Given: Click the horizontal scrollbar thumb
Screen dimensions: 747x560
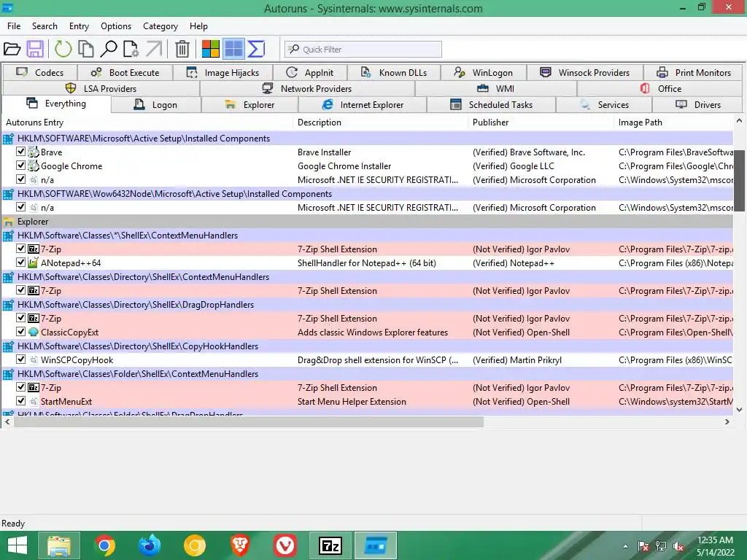Looking at the screenshot, I should point(249,422).
